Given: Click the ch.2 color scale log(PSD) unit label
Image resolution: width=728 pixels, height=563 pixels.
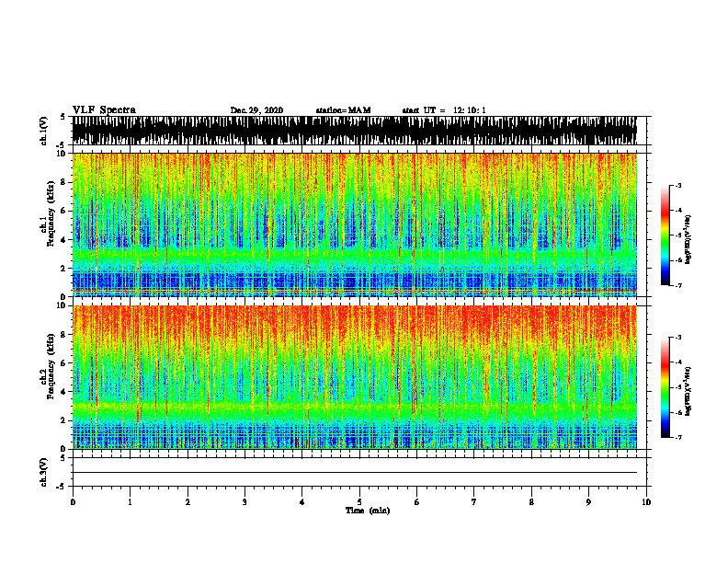Looking at the screenshot, I should point(688,392).
